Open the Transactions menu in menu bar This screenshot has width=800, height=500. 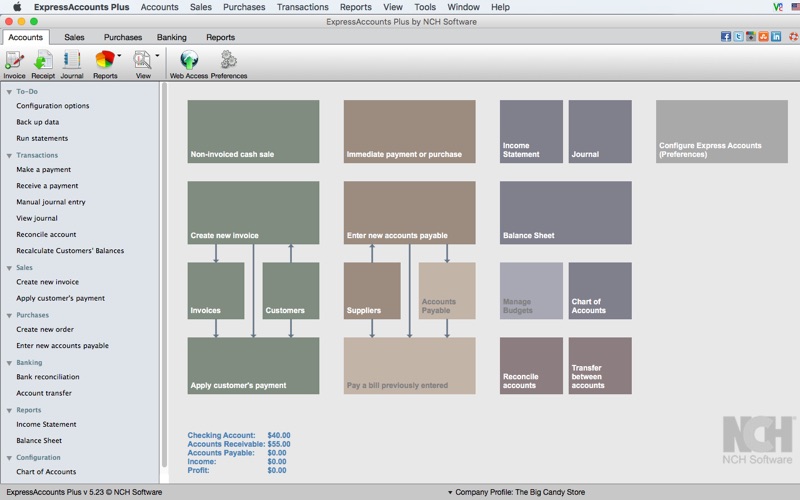pos(302,7)
